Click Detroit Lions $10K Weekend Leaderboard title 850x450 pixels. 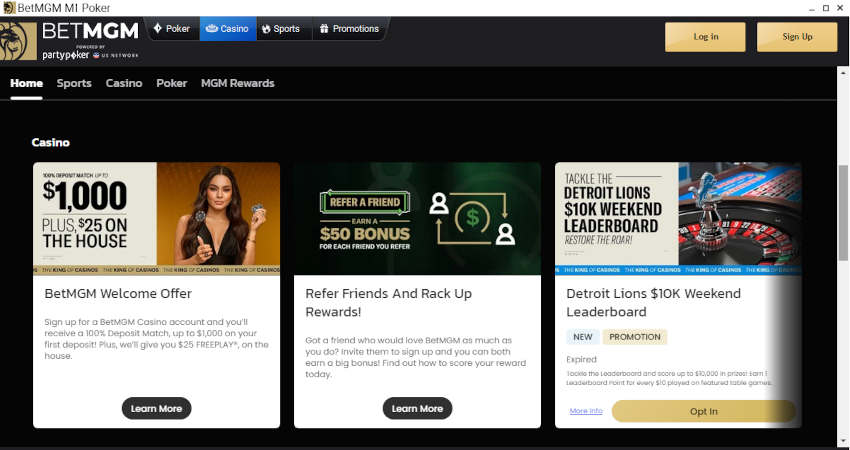tap(653, 303)
